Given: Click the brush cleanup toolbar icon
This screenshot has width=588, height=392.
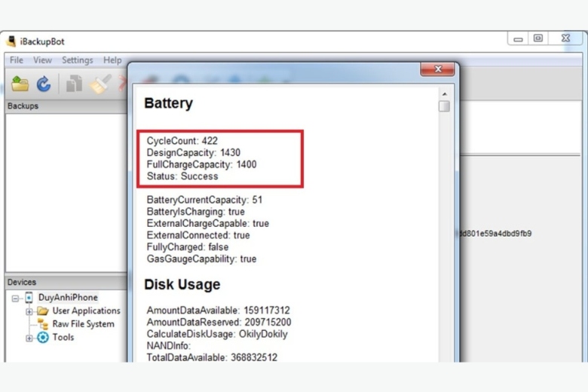Looking at the screenshot, I should (x=99, y=84).
